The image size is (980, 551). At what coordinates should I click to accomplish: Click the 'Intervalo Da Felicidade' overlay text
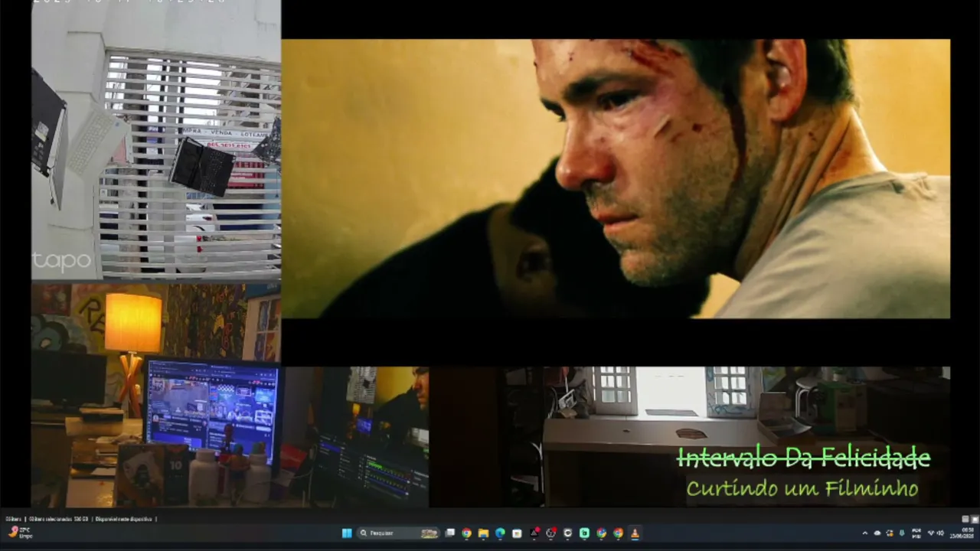coord(803,458)
